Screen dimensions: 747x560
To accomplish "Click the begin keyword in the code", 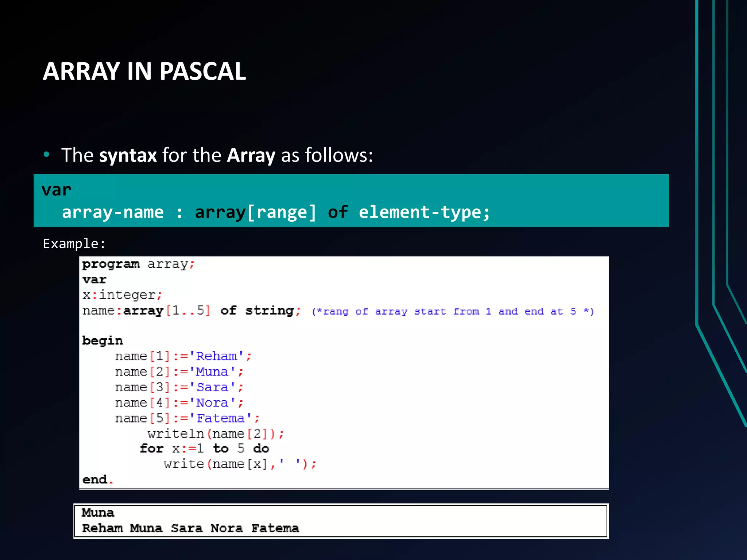I will click(x=102, y=341).
